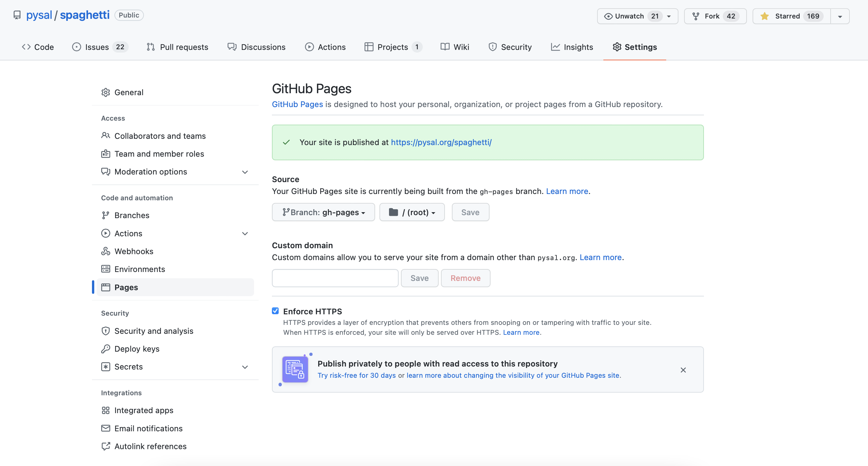
Task: Expand the Secrets sidebar section
Action: [x=245, y=367]
